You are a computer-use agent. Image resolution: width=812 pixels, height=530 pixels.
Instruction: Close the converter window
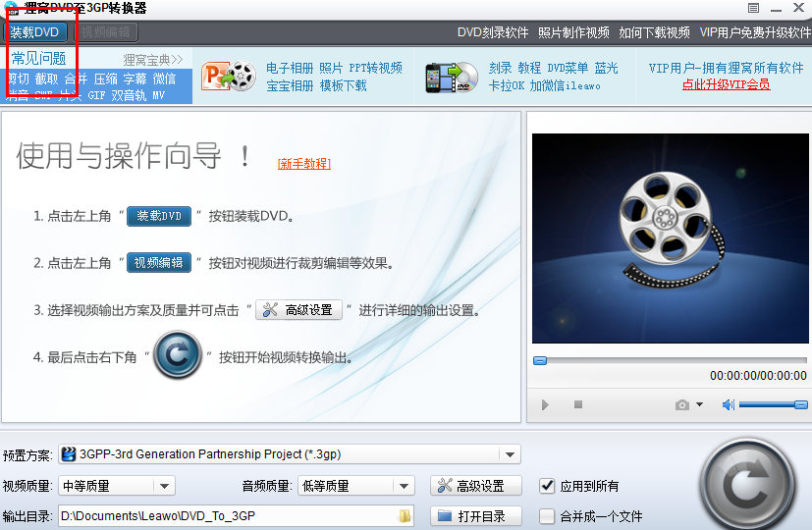tap(798, 7)
